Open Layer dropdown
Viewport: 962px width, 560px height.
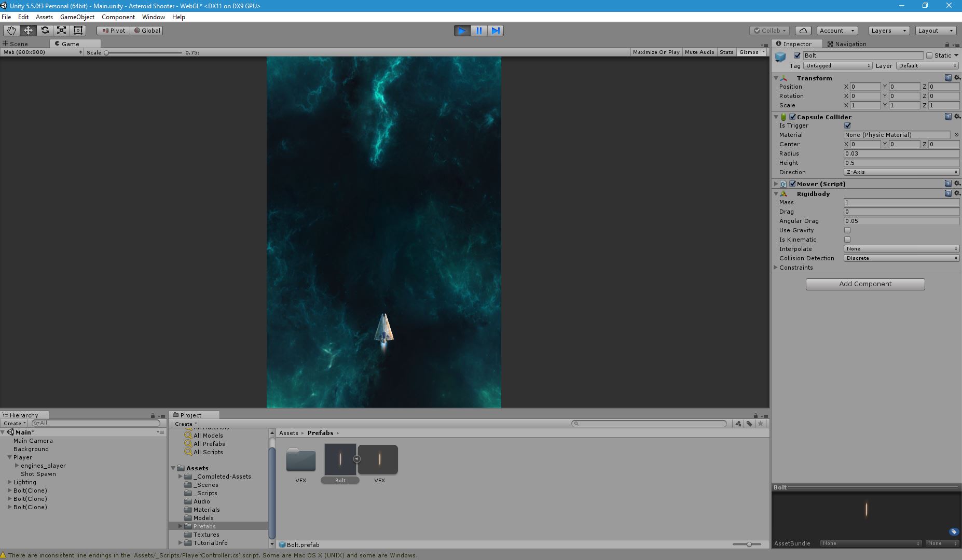(928, 66)
